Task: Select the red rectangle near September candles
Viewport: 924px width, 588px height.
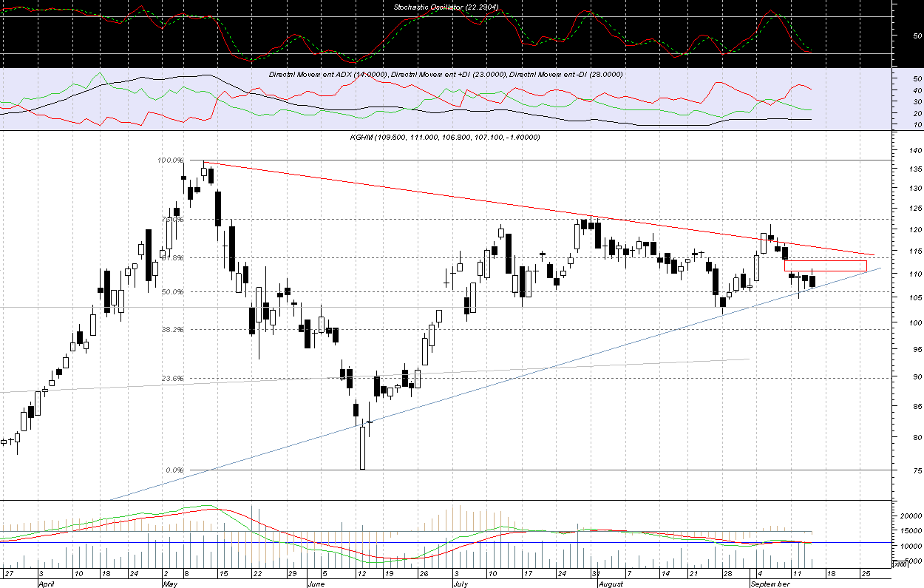Action: (x=825, y=266)
